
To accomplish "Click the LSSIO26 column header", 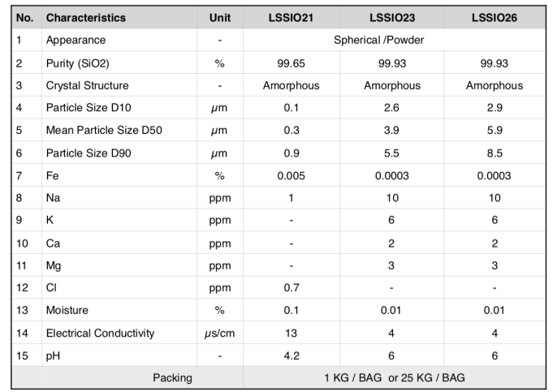I will [494, 17].
